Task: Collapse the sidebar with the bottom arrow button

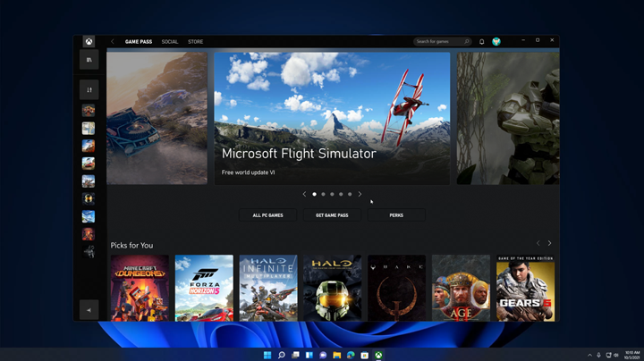Action: tap(89, 310)
